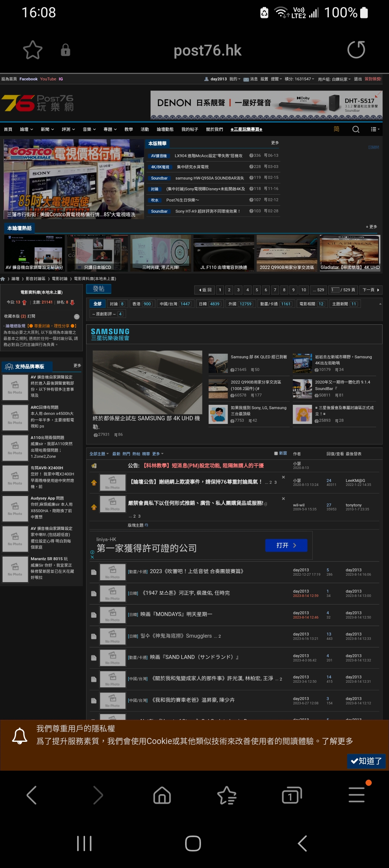The image size is (389, 868).
Task: Select the 日韓 4839 category tab
Action: (x=209, y=304)
